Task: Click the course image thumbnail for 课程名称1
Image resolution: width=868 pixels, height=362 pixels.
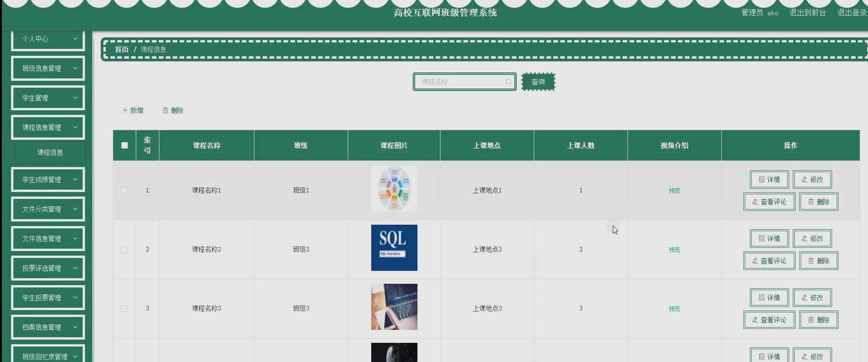Action: click(394, 189)
